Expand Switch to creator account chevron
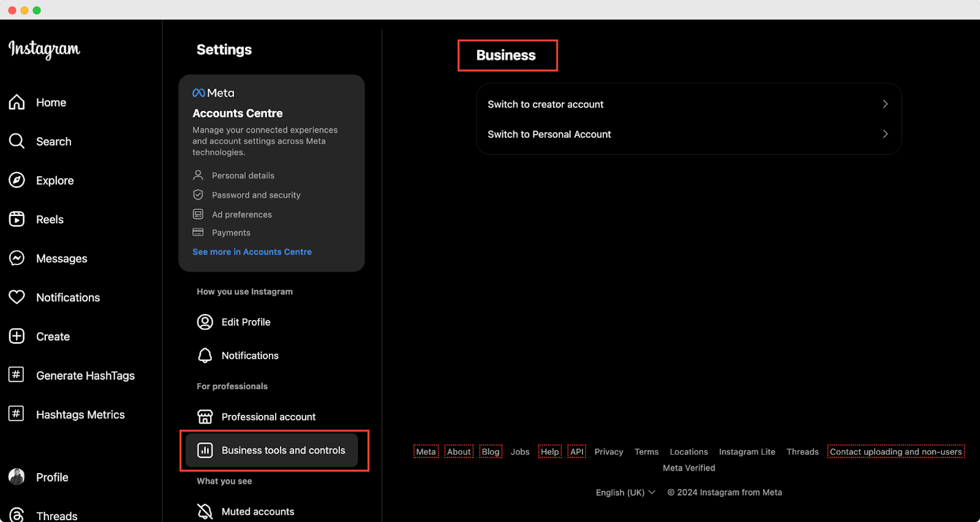The image size is (980, 522). tap(885, 104)
